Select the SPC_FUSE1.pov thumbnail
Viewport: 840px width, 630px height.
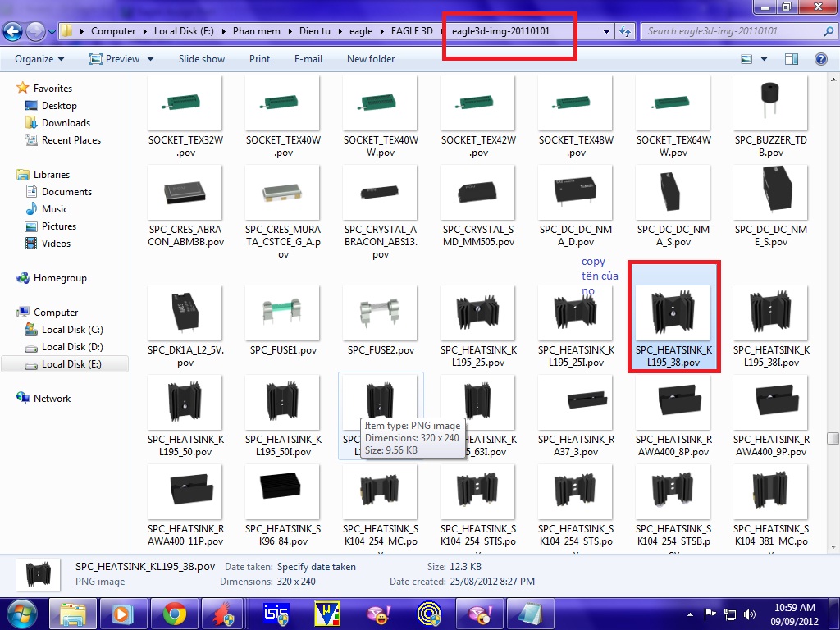(283, 313)
